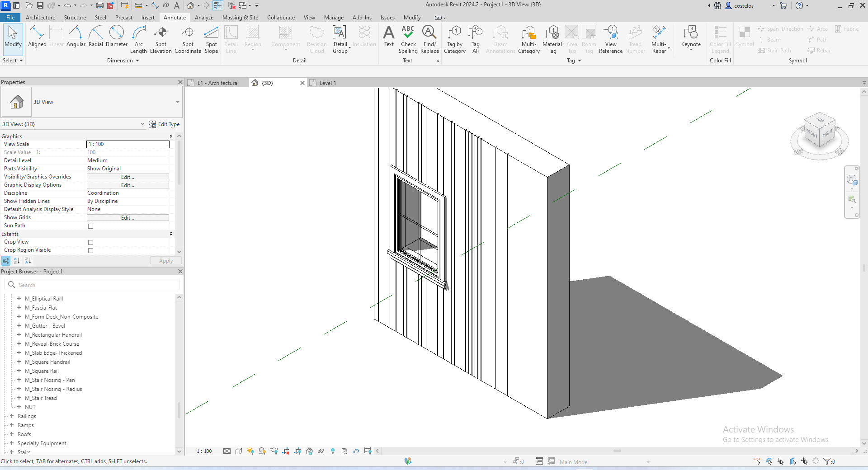Place a Spot Elevation annotation

[x=161, y=39]
